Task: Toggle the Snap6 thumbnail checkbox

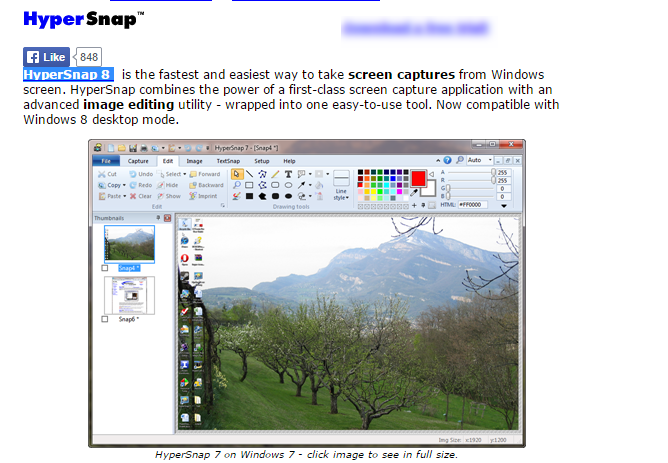Action: pyautogui.click(x=105, y=319)
